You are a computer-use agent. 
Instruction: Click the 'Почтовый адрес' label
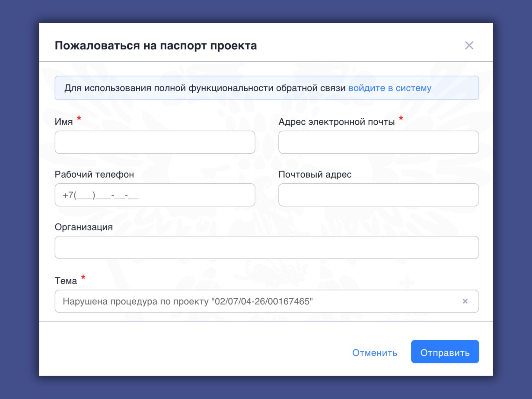click(x=315, y=175)
